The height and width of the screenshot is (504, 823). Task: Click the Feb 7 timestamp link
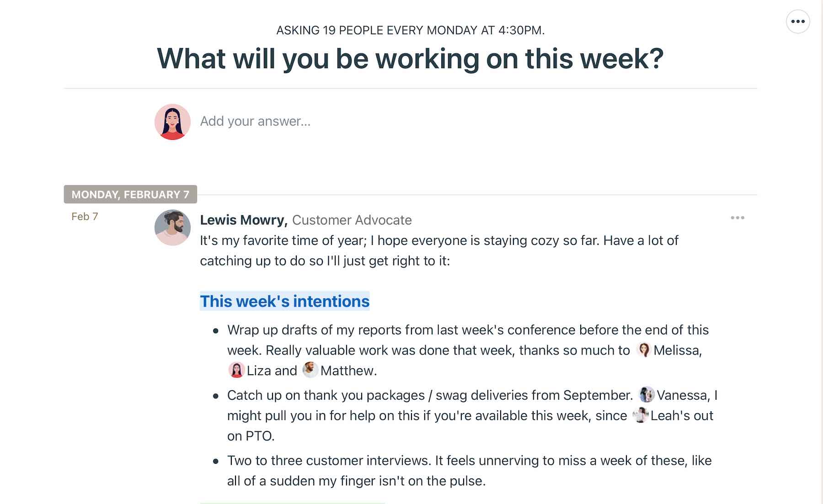(85, 217)
